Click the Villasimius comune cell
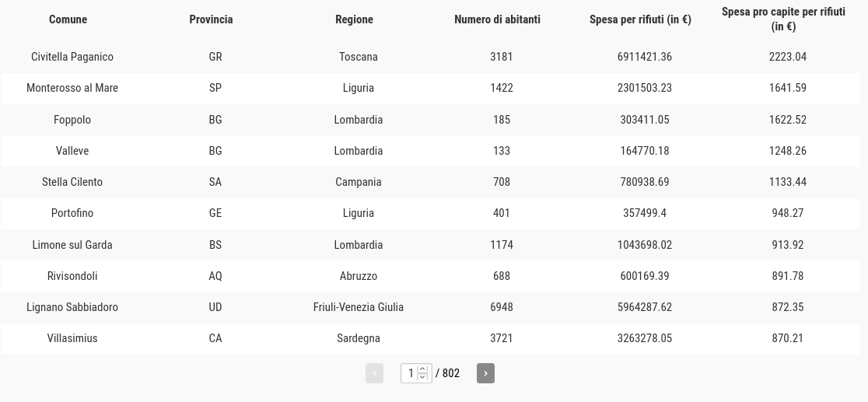The height and width of the screenshot is (402, 868). [x=72, y=338]
